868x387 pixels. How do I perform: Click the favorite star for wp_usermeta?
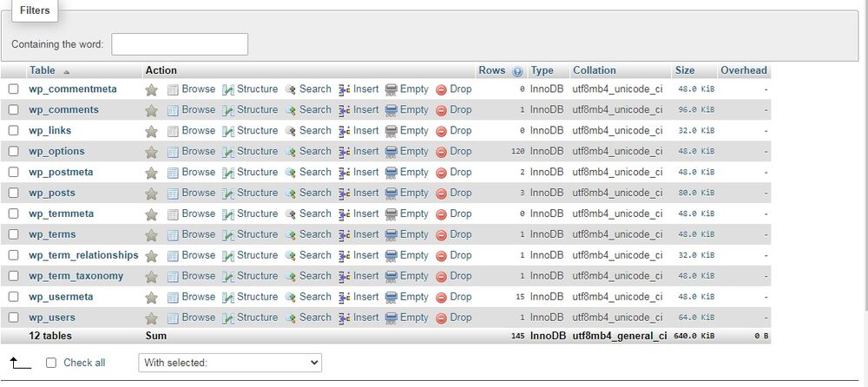pos(151,298)
